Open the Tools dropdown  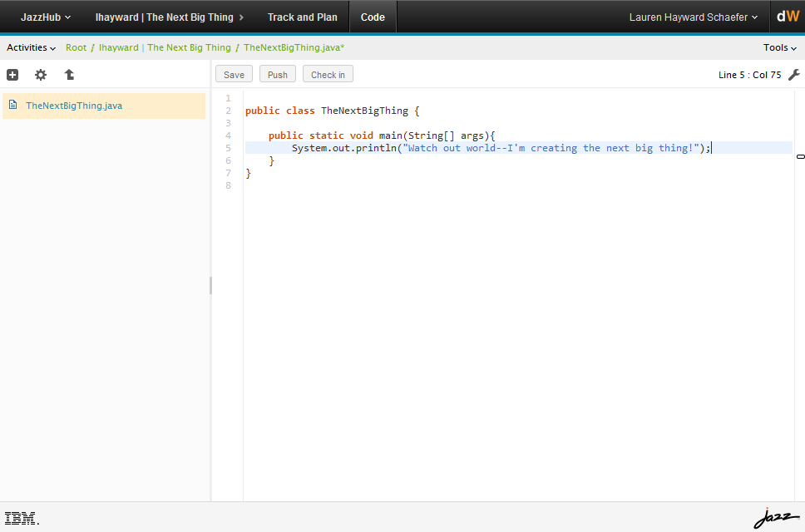click(x=780, y=47)
